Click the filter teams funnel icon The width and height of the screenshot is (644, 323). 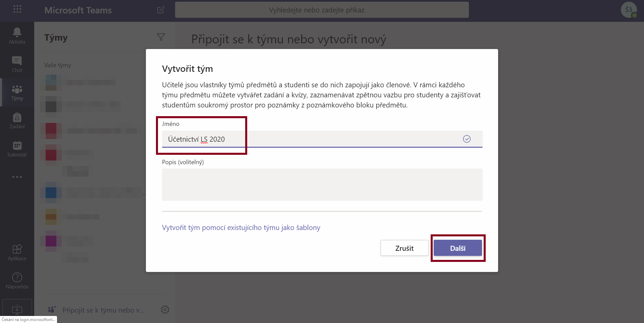point(161,37)
